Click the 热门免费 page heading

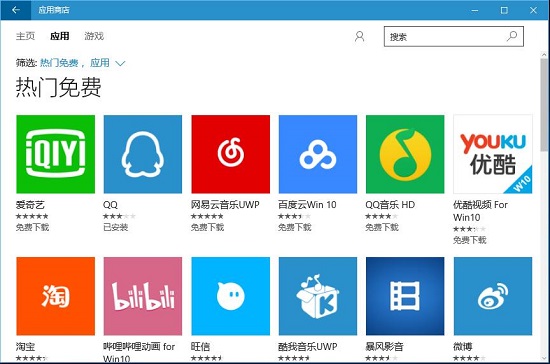pos(59,87)
